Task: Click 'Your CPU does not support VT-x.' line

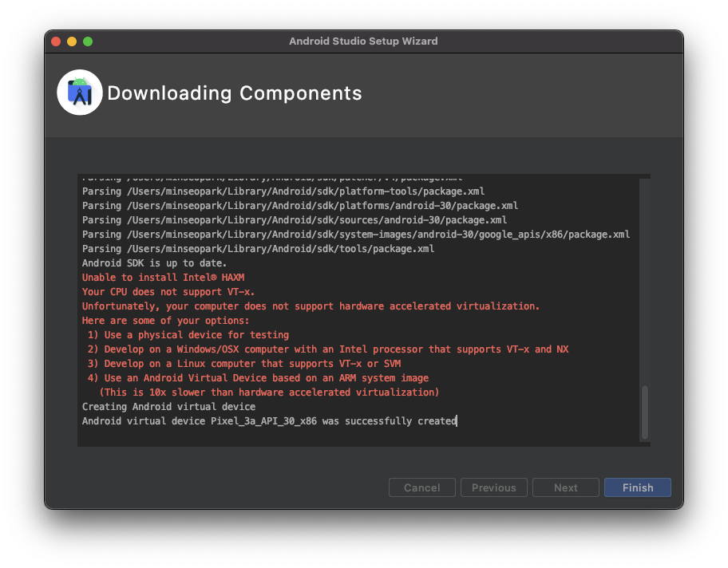Action: click(x=168, y=291)
